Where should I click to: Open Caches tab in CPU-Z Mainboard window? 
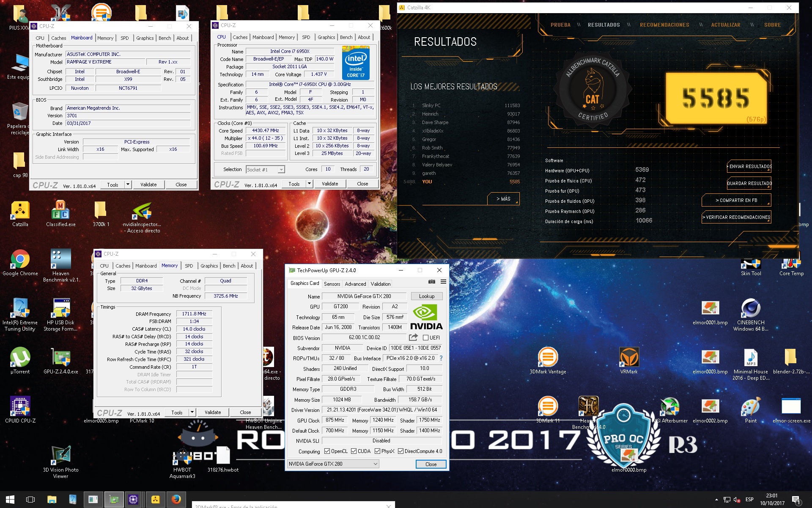pos(59,38)
